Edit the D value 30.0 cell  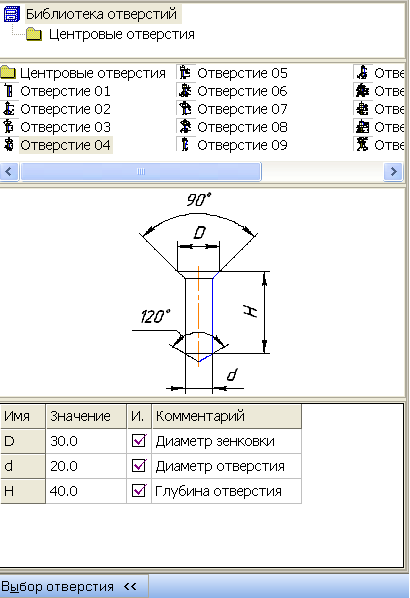(86, 441)
